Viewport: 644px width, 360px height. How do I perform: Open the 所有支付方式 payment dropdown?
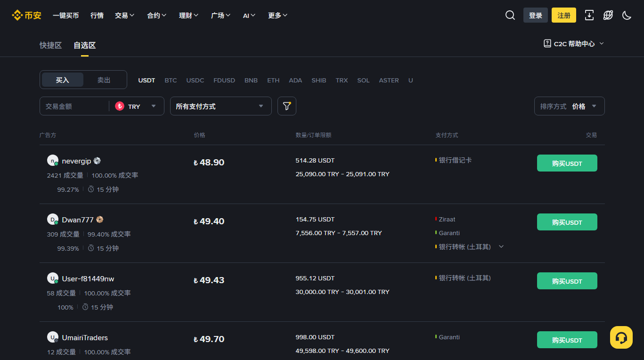click(x=221, y=106)
